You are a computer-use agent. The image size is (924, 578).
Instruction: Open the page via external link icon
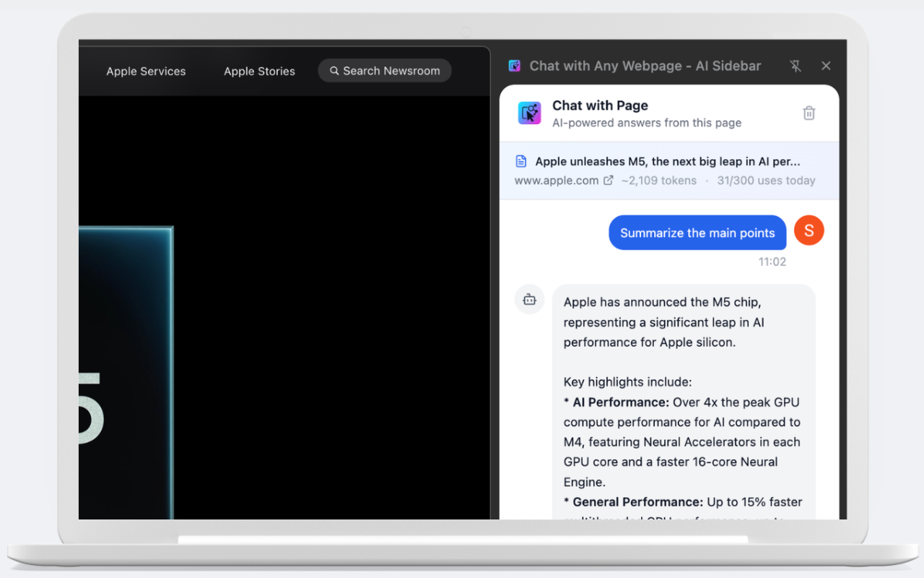[608, 181]
